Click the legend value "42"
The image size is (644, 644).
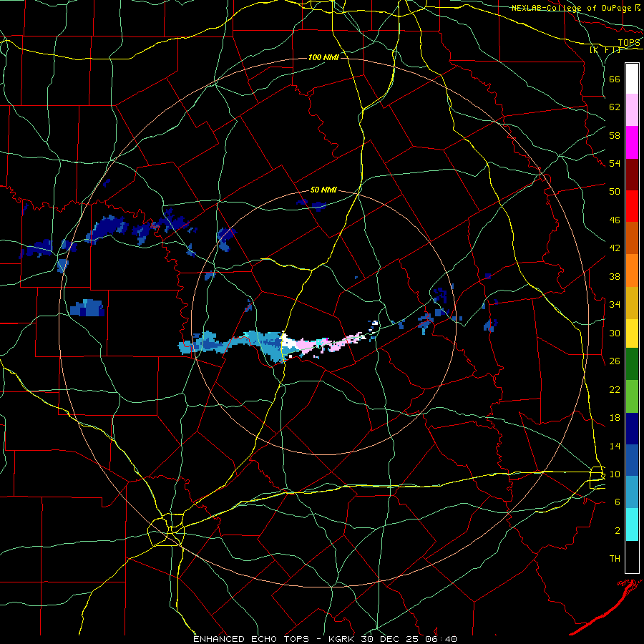(x=615, y=248)
